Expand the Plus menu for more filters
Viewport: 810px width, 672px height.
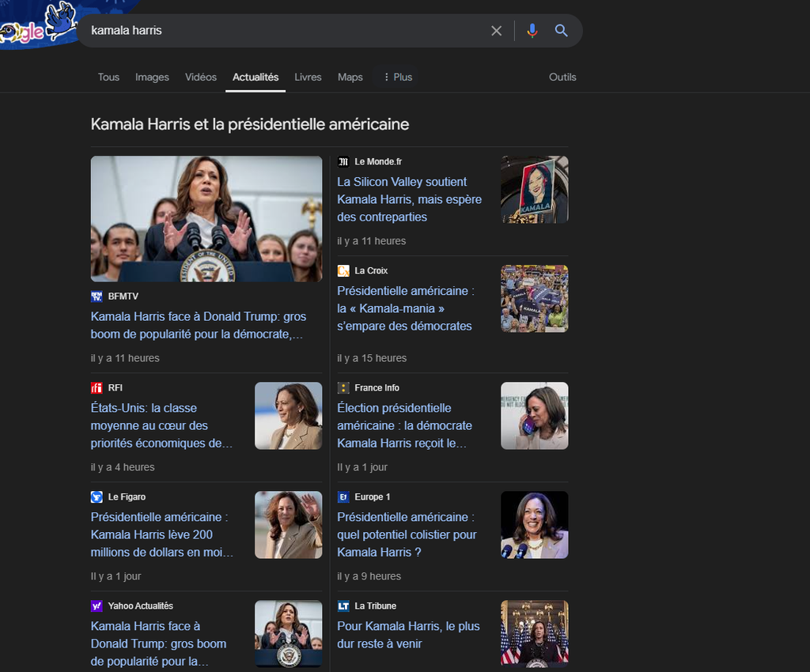(x=397, y=77)
